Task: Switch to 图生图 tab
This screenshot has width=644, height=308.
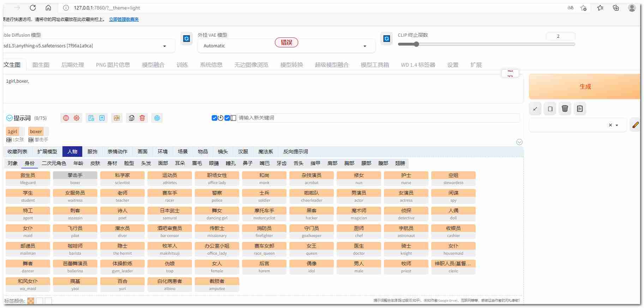Action: (41, 65)
